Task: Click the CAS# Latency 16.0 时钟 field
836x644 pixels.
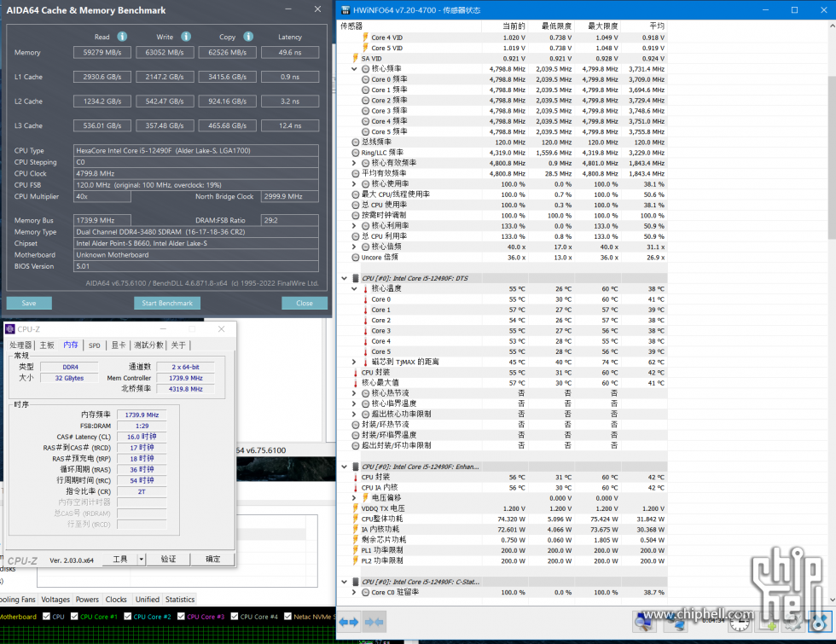Action: 142,437
